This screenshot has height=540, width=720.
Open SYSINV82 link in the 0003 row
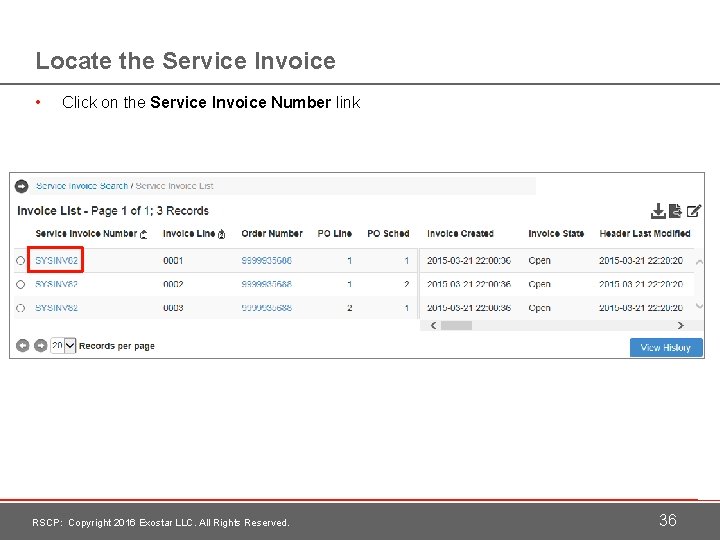56,308
